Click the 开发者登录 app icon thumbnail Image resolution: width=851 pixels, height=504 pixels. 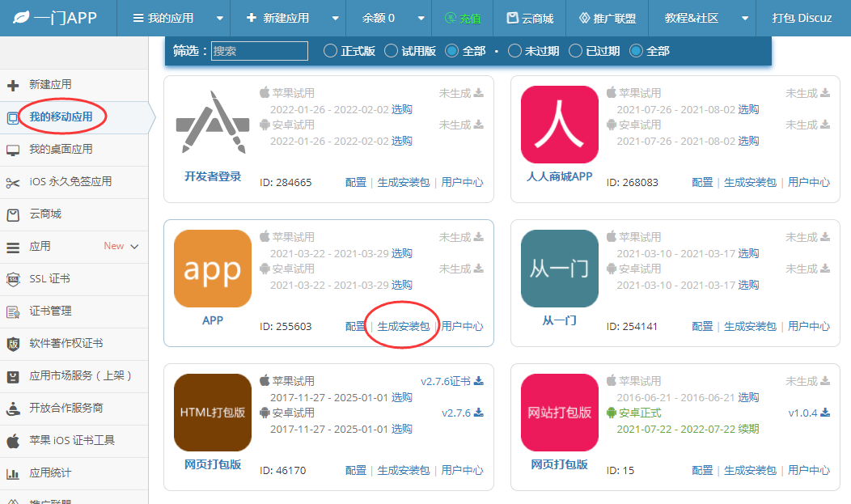coord(212,124)
